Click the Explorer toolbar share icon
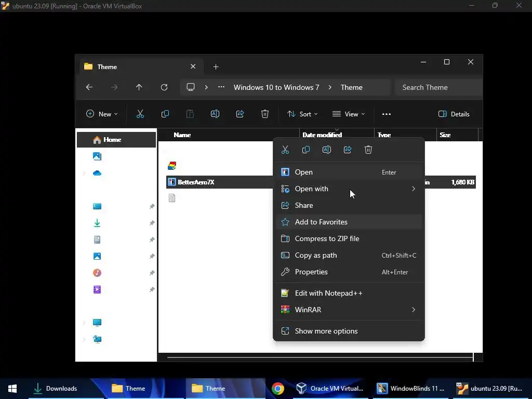The height and width of the screenshot is (399, 532). [x=240, y=114]
